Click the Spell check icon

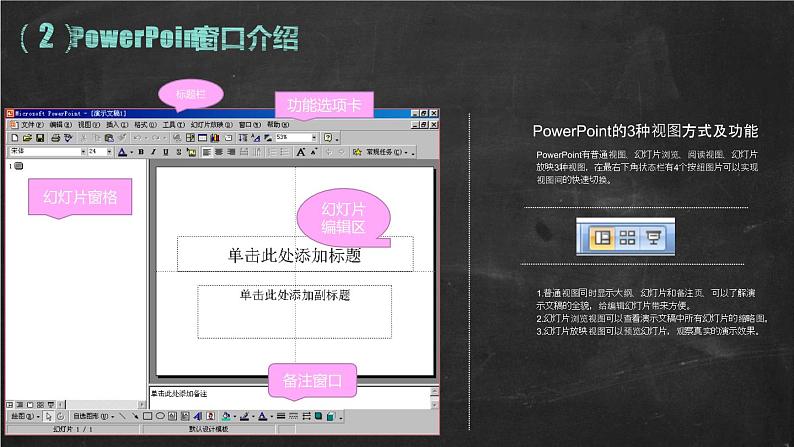click(68, 138)
